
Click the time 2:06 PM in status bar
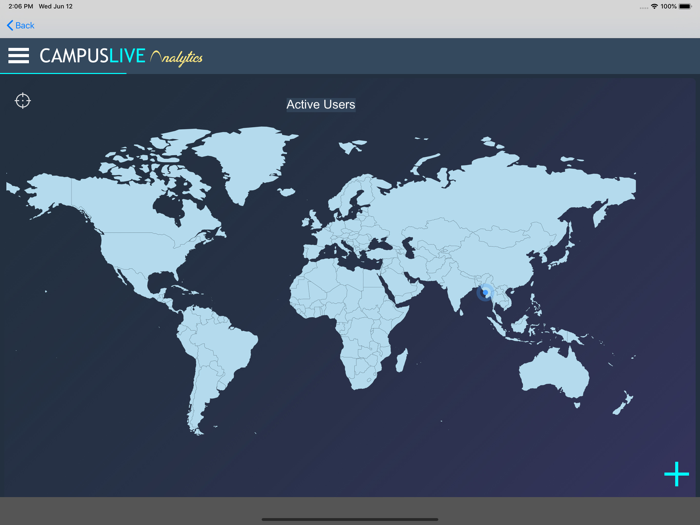[x=21, y=6]
